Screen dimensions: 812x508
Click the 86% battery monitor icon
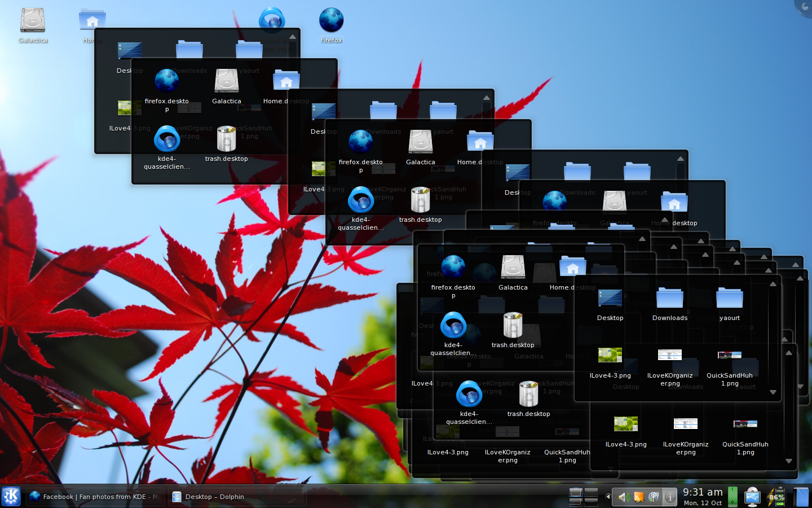point(776,497)
